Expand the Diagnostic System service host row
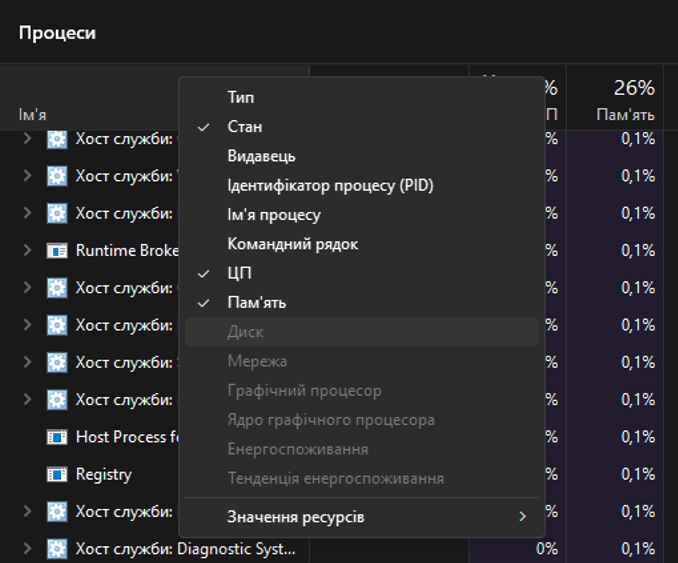The image size is (678, 563). point(27,549)
